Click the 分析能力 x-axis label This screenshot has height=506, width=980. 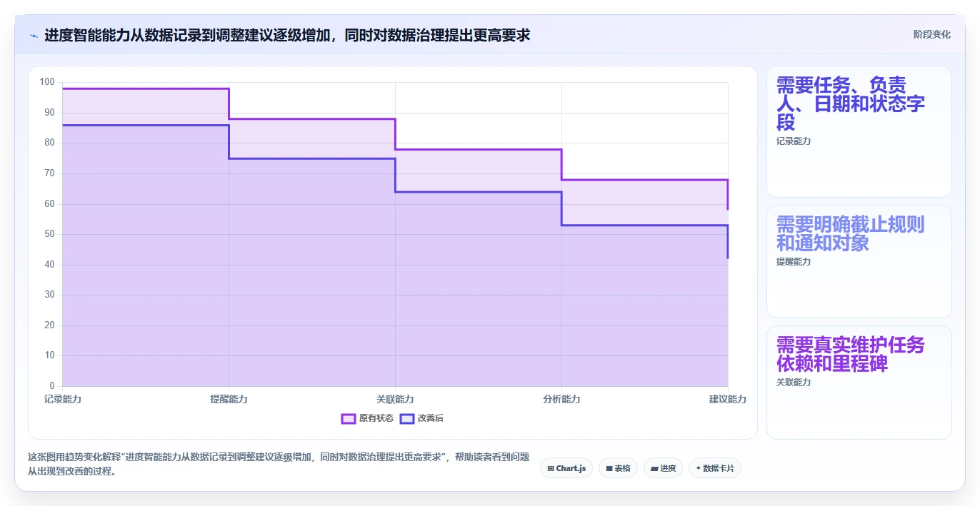click(561, 399)
